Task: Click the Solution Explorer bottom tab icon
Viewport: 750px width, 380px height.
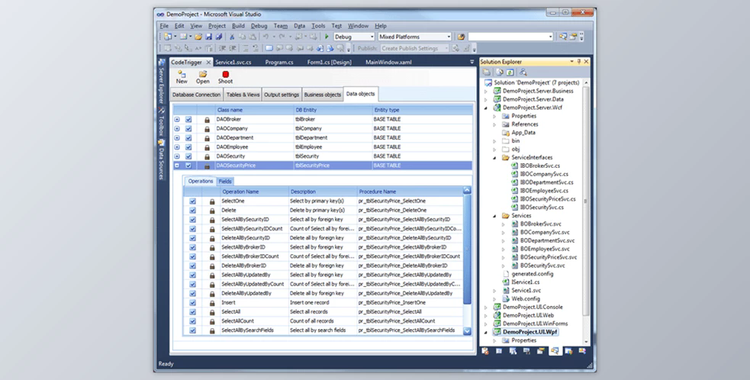Action: click(555, 351)
